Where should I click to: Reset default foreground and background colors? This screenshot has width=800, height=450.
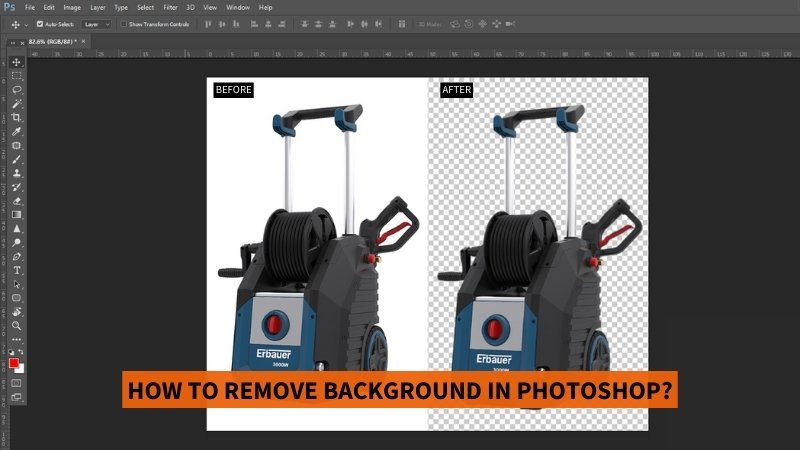point(11,352)
